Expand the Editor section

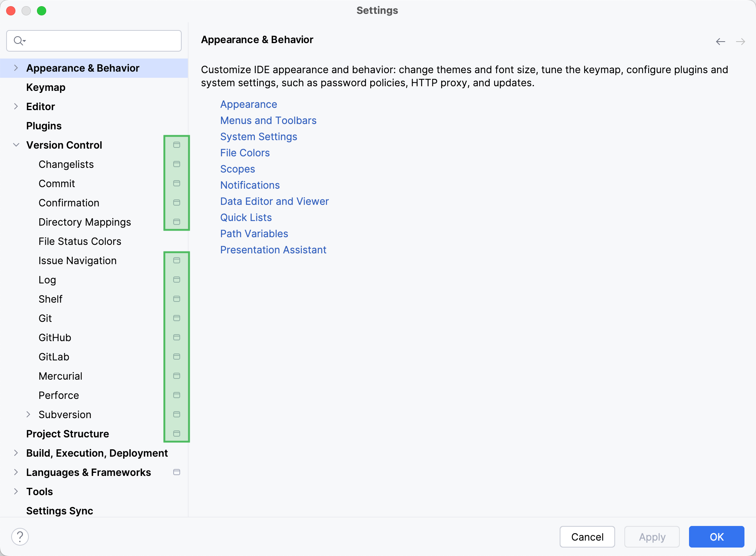coord(16,106)
